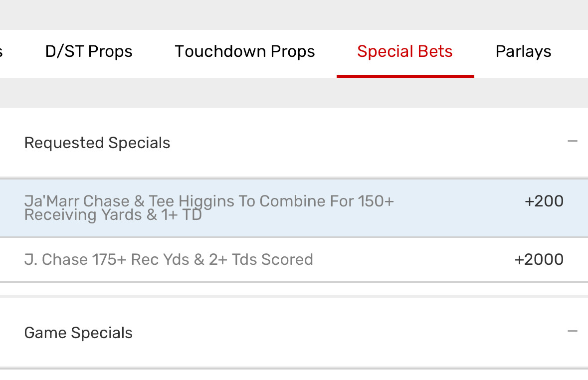The width and height of the screenshot is (588, 380).
Task: Click the Requested Specials section header
Action: tap(294, 143)
